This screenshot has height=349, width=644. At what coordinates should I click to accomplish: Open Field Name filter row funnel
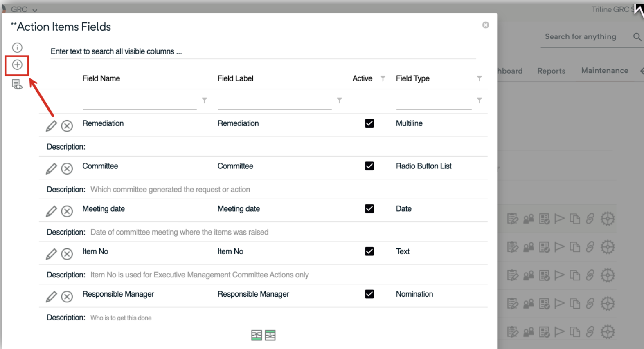(x=205, y=101)
